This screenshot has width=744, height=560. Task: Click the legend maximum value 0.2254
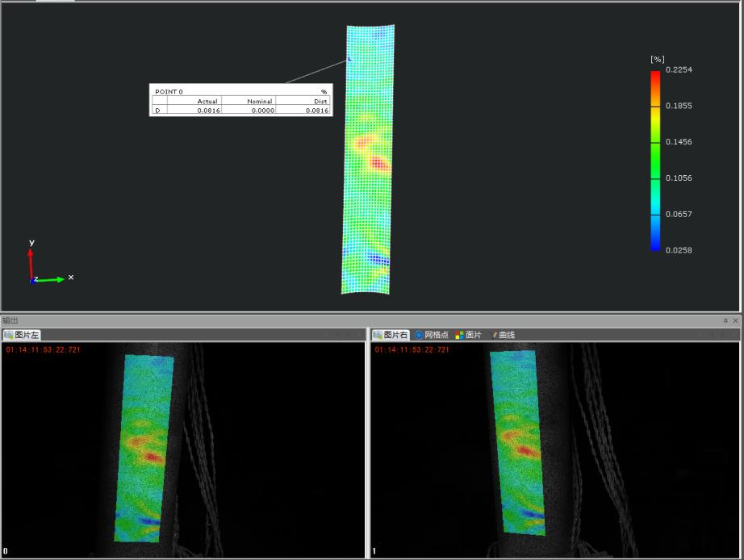tap(679, 69)
